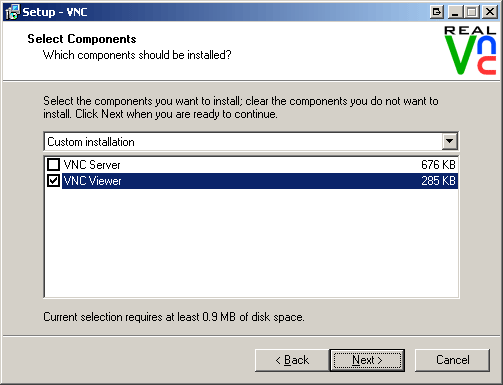Click the RealVNC logo image
Image resolution: width=503 pixels, height=385 pixels.
(470, 50)
